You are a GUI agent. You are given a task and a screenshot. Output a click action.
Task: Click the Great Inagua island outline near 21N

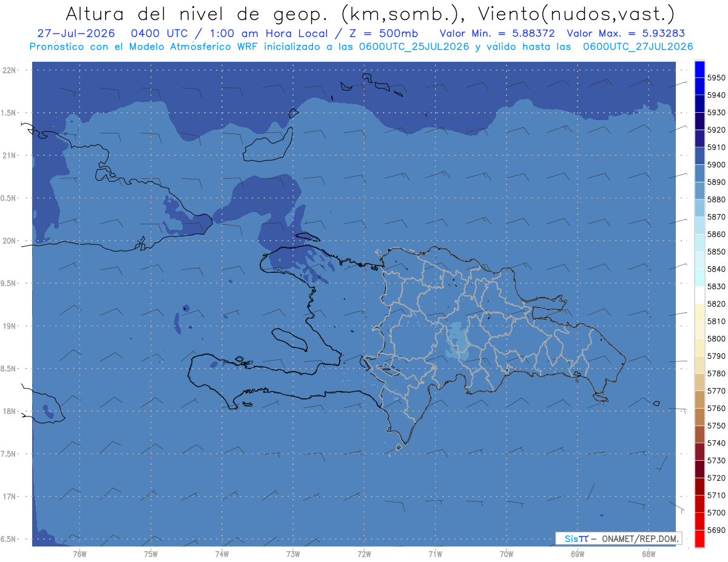[x=267, y=144]
